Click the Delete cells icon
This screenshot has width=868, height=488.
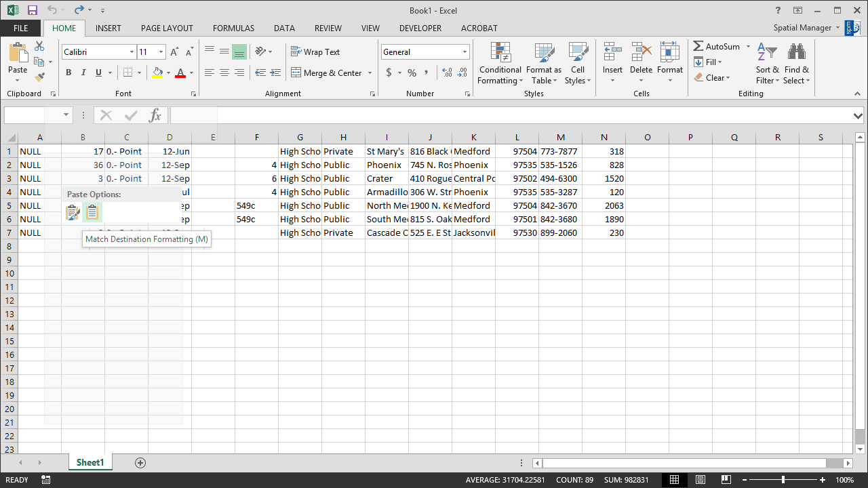pos(641,52)
